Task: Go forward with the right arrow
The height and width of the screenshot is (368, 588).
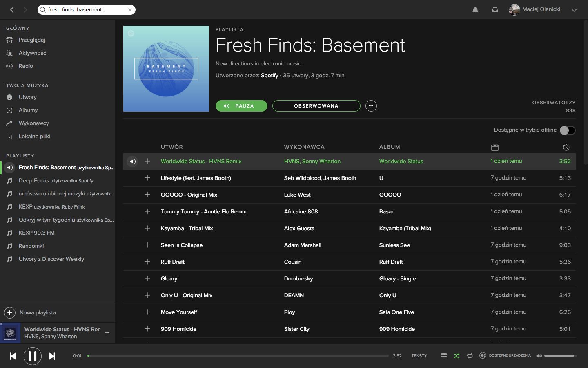Action: (x=25, y=10)
